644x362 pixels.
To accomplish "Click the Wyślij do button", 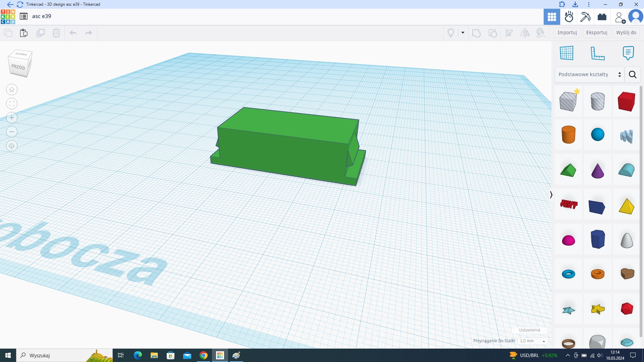I will [x=626, y=33].
